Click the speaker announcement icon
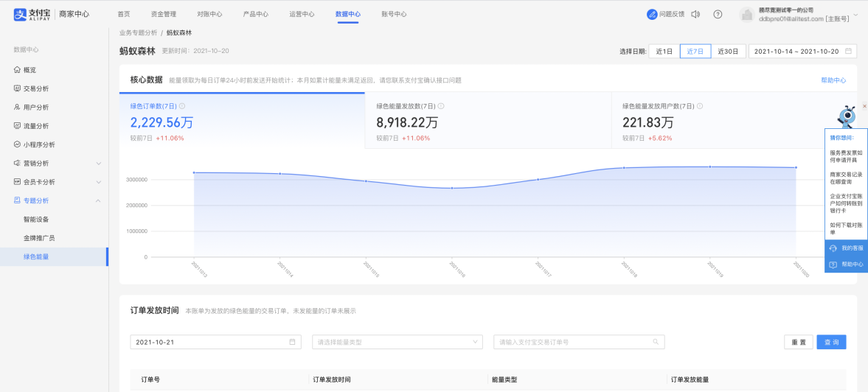The width and height of the screenshot is (868, 392). pos(696,15)
